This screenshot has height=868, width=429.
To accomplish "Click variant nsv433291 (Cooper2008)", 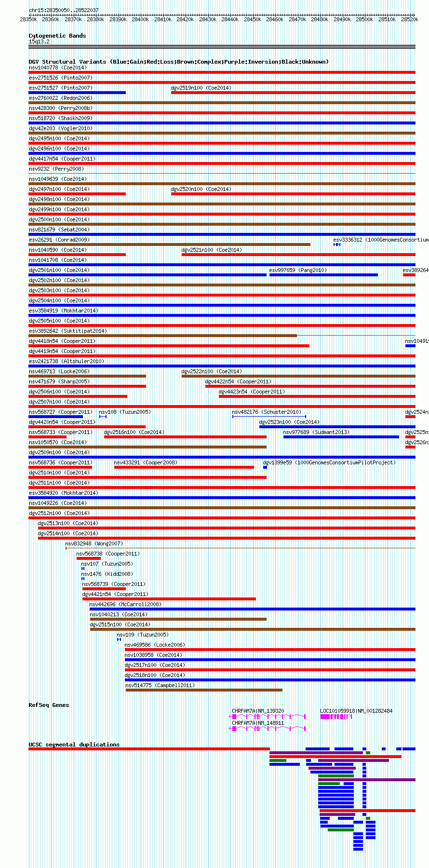I will (x=146, y=463).
